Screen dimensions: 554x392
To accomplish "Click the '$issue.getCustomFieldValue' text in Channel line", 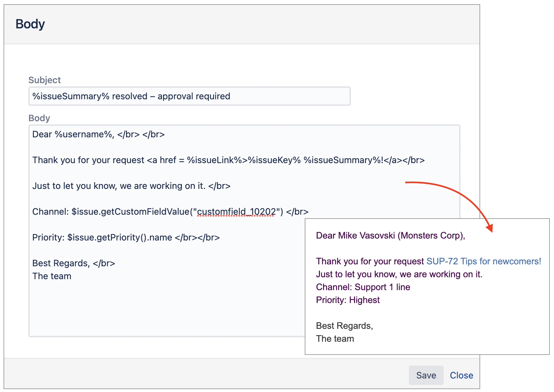I will [131, 212].
